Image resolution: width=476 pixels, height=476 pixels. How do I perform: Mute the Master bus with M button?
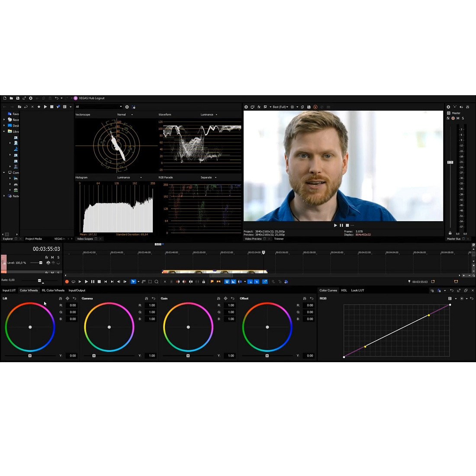coord(457,118)
